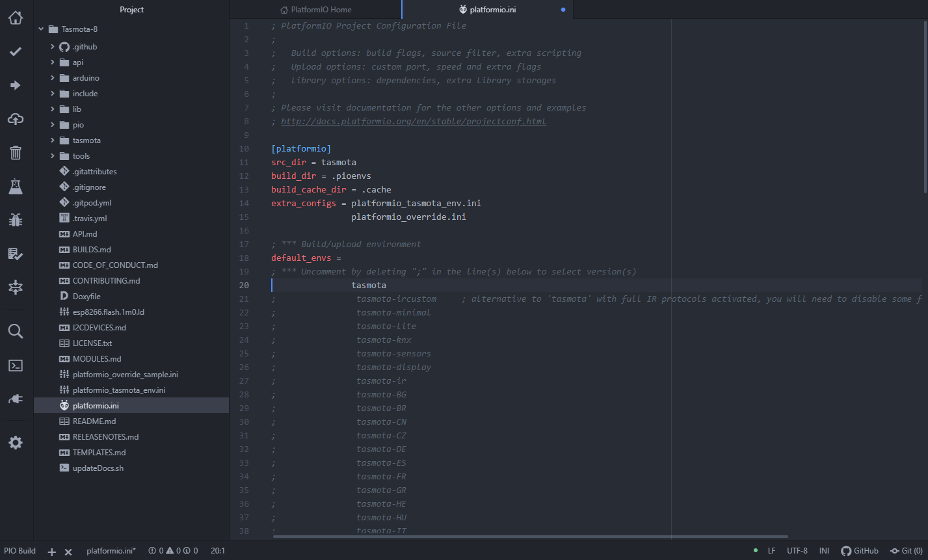Screen dimensions: 928x560
Task: Open the checklist task icon in the sidebar
Action: click(x=16, y=254)
